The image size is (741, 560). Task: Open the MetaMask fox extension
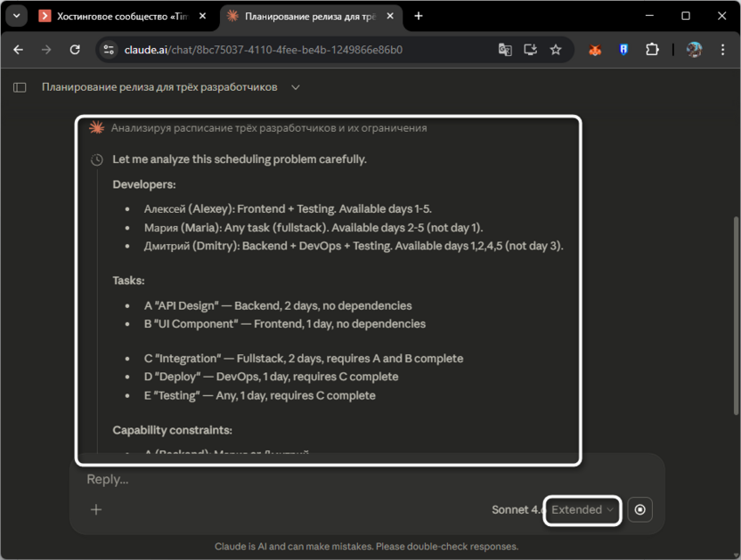coord(595,50)
